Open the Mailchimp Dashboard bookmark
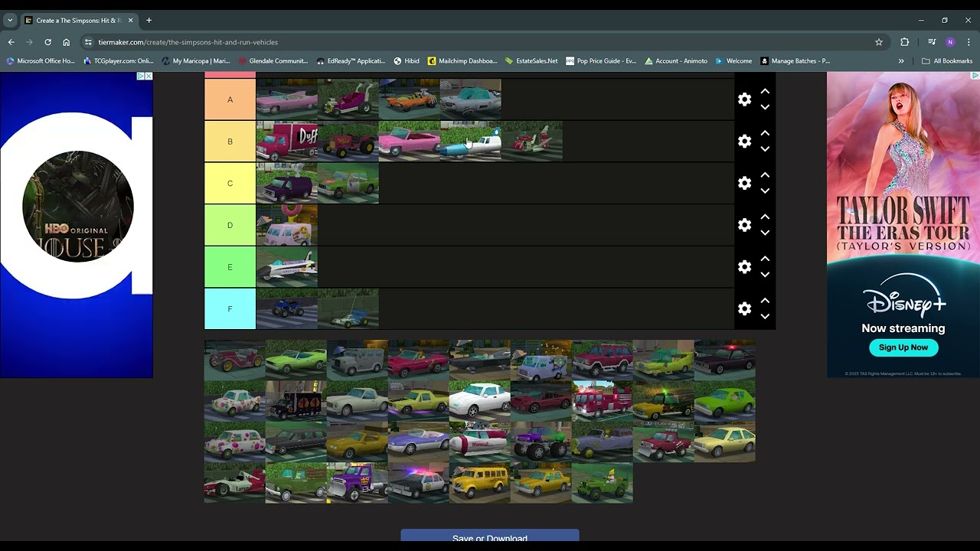This screenshot has width=980, height=551. click(462, 61)
